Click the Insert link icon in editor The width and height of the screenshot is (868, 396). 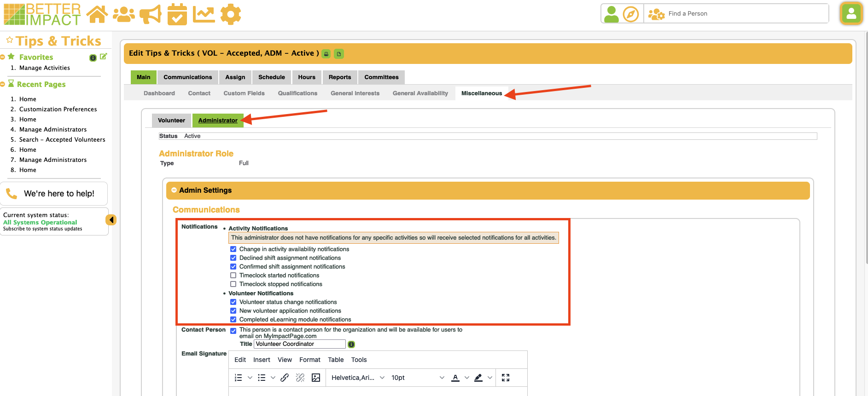pyautogui.click(x=285, y=378)
